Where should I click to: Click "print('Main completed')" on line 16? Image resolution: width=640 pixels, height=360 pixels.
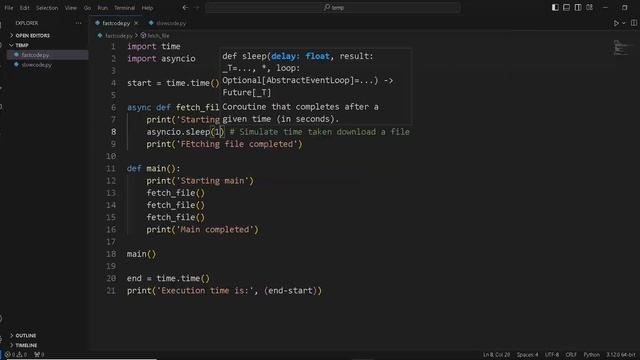pos(202,230)
